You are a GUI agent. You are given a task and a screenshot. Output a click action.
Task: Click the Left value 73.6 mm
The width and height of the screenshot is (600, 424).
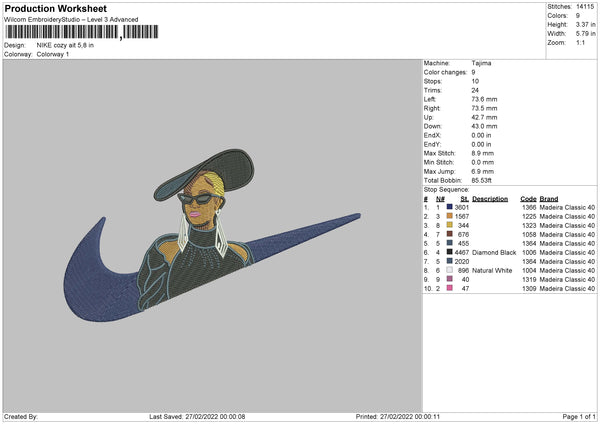tap(484, 99)
